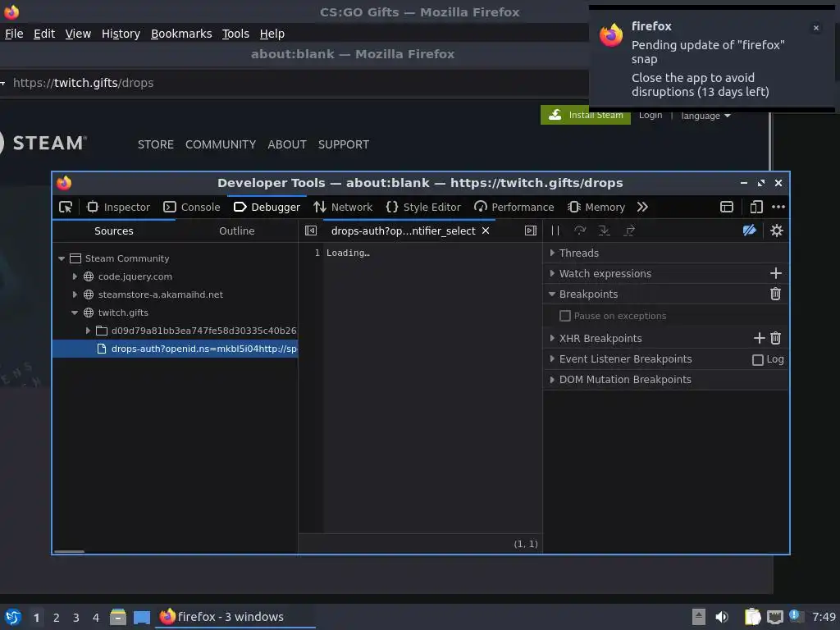
Task: Toggle Responsive Design Mode icon
Action: [756, 208]
